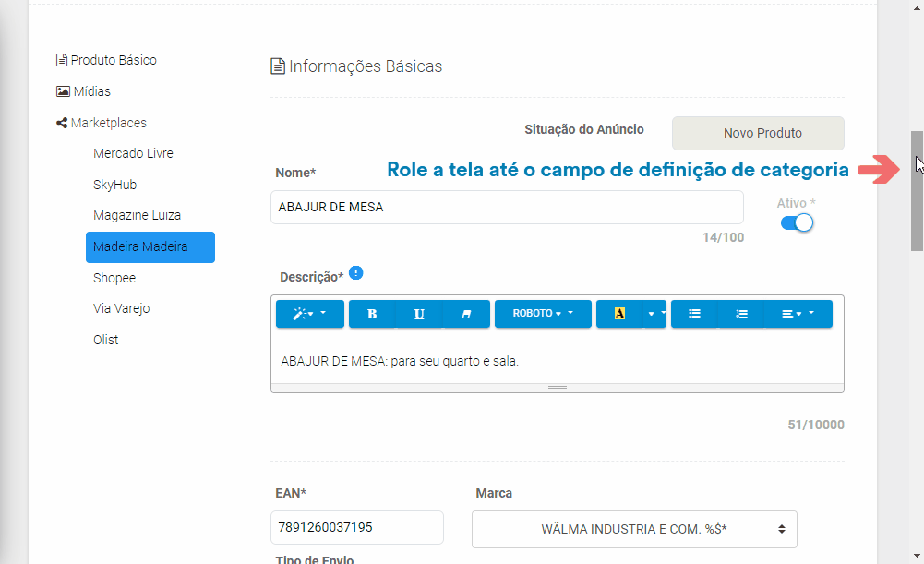Select the Marketplaces sidebar item
Image resolution: width=924 pixels, height=564 pixels.
pyautogui.click(x=102, y=123)
